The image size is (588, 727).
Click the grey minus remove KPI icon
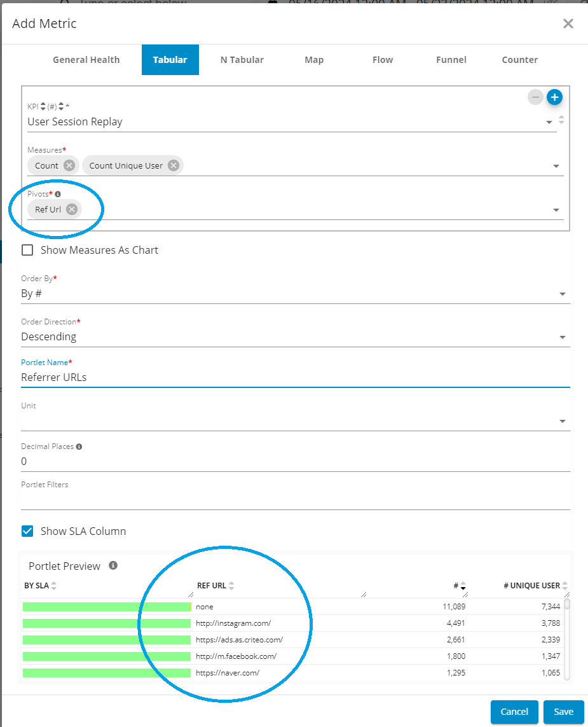tap(536, 97)
